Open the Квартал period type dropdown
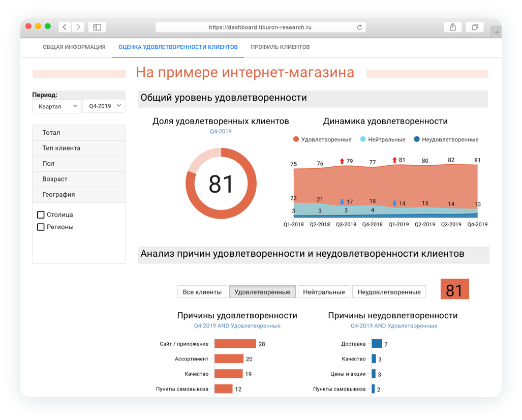This screenshot has width=522, height=420. (x=57, y=106)
